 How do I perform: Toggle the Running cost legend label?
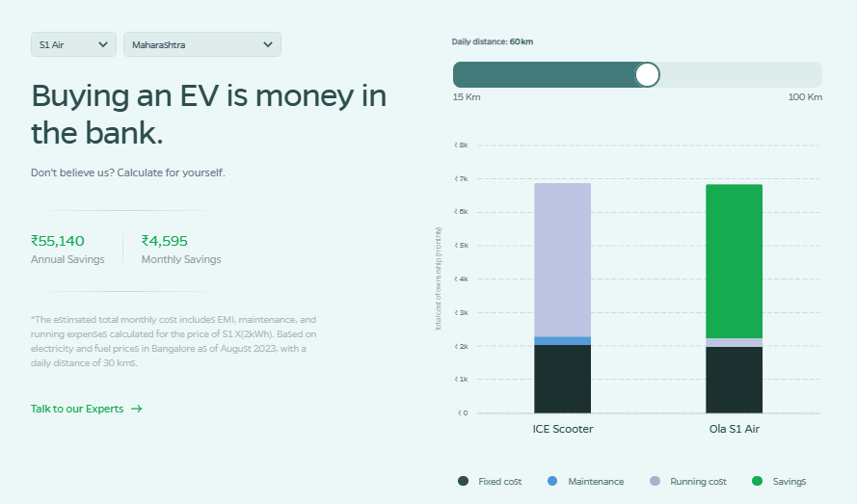coord(698,481)
